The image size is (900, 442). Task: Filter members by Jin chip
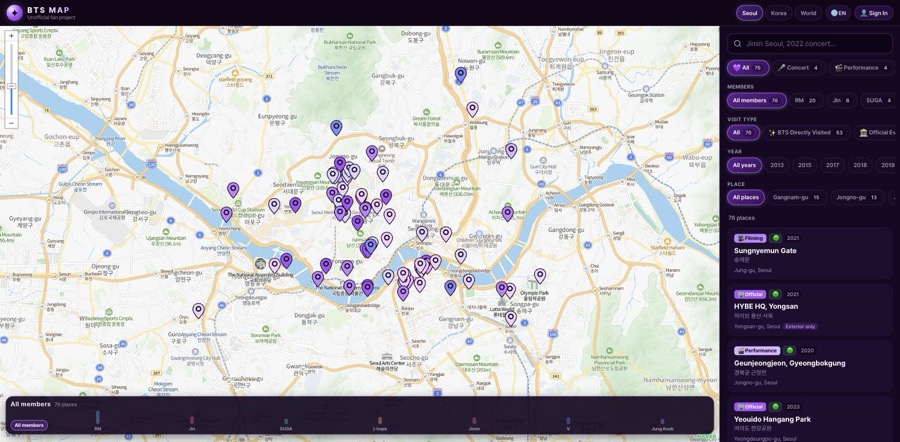pos(842,100)
